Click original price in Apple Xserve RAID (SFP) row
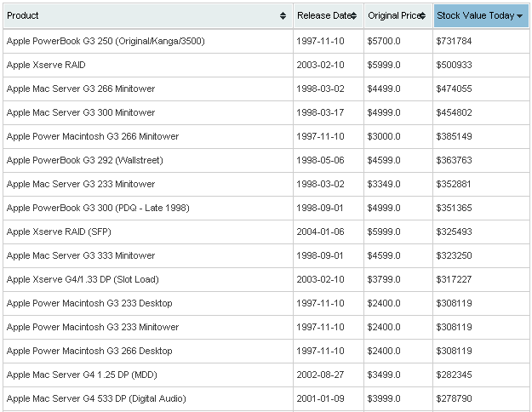This screenshot has height=412, width=532. pos(384,232)
